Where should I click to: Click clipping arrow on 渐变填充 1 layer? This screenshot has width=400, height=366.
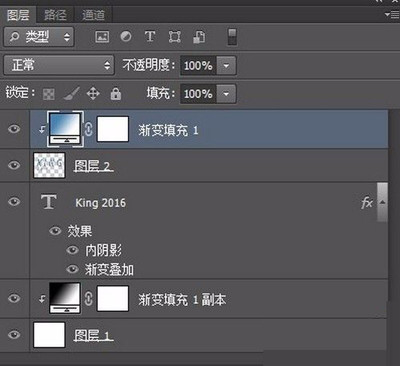tap(42, 129)
